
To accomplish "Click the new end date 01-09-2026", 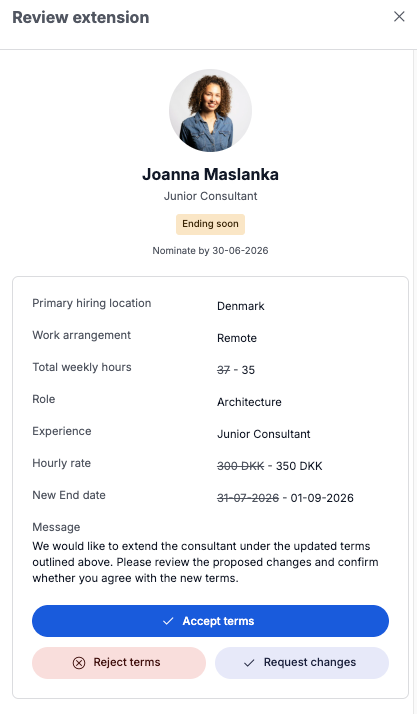I will (322, 498).
